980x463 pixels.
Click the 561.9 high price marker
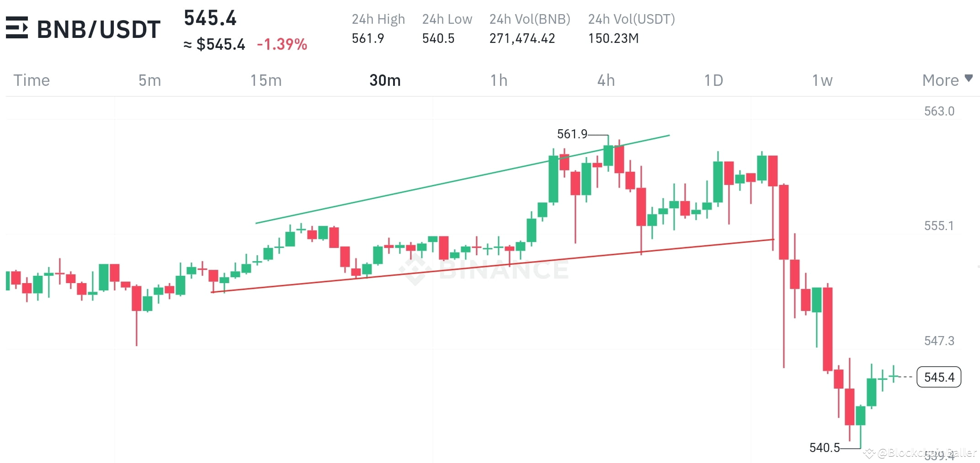pyautogui.click(x=573, y=134)
